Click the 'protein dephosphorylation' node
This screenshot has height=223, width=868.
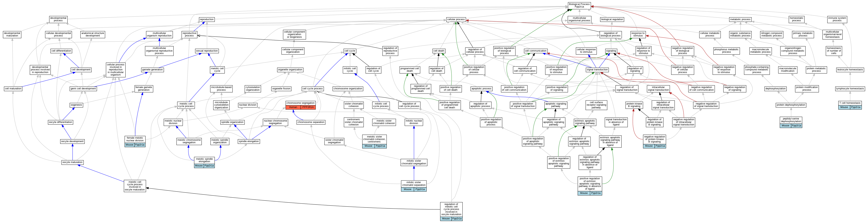coord(791,105)
